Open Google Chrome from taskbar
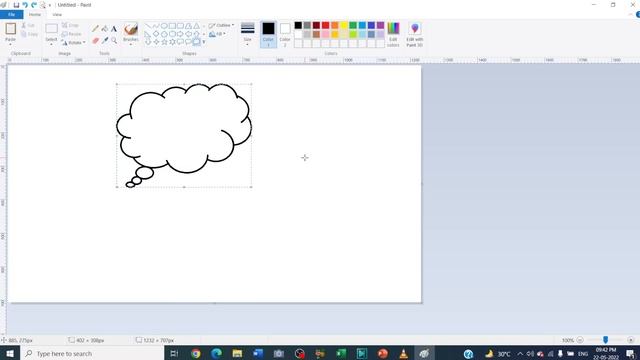 coord(196,353)
